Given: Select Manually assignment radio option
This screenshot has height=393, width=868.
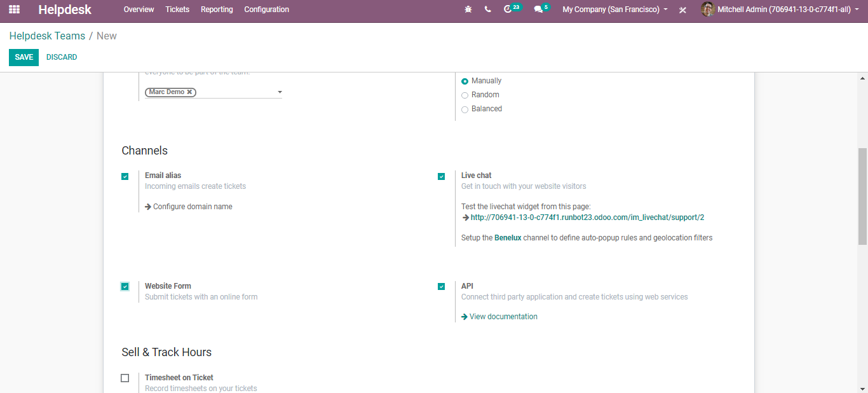Looking at the screenshot, I should [465, 81].
